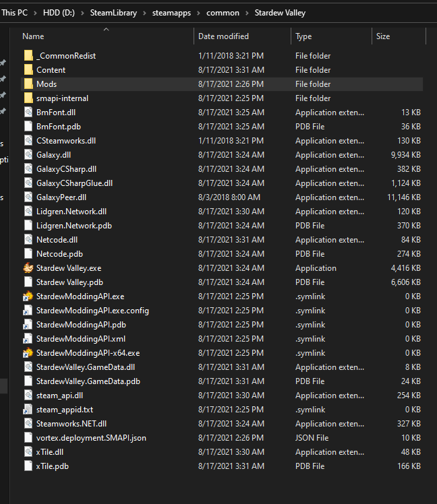Viewport: 437px width, 504px height.
Task: Click the 6,606 KB size value
Action: (405, 282)
